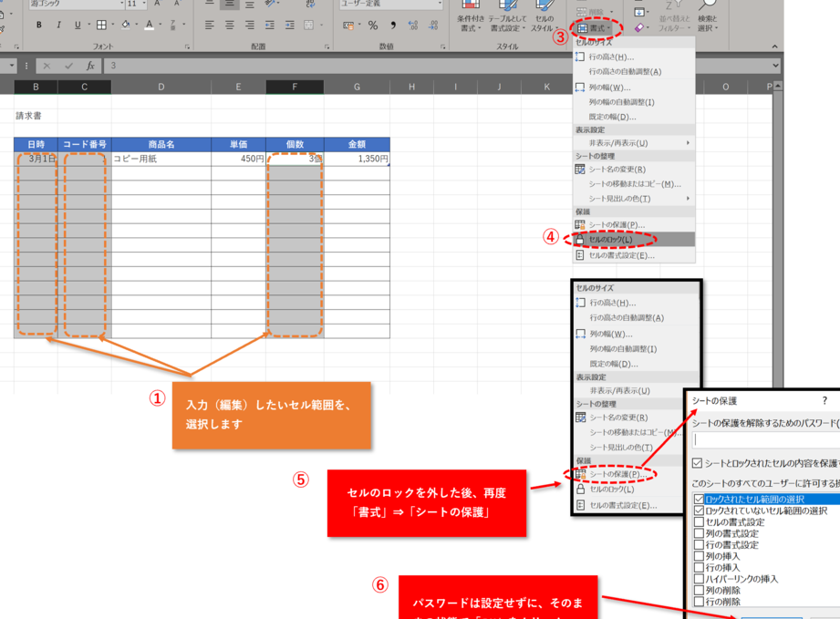Screen dimensions: 840x619
Task: Toggle the ロックされていないセル範囲の選択 checkbox
Action: pos(699,511)
